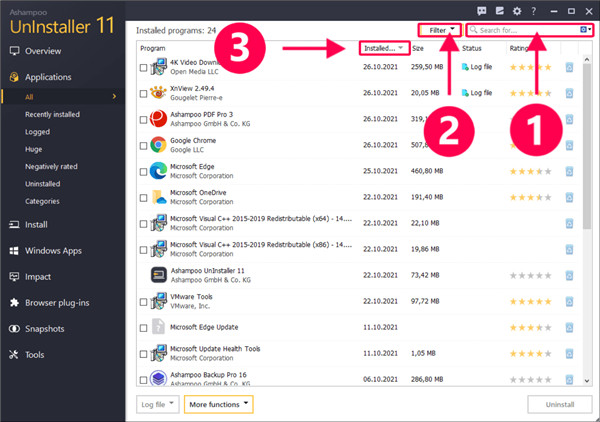Click the Microsoft OneDrive folder icon

(158, 197)
